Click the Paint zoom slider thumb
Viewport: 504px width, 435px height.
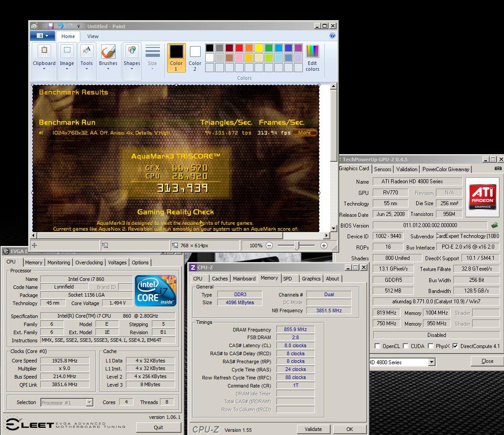click(297, 245)
